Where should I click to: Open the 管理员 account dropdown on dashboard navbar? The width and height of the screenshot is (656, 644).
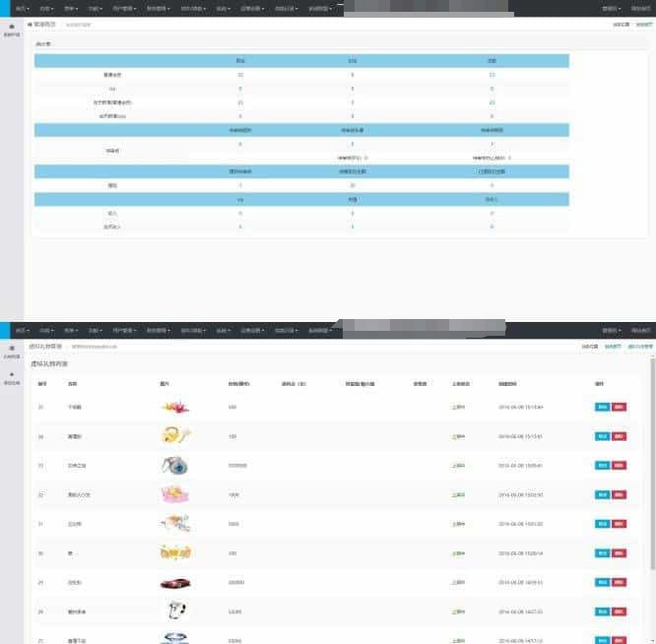pos(611,8)
